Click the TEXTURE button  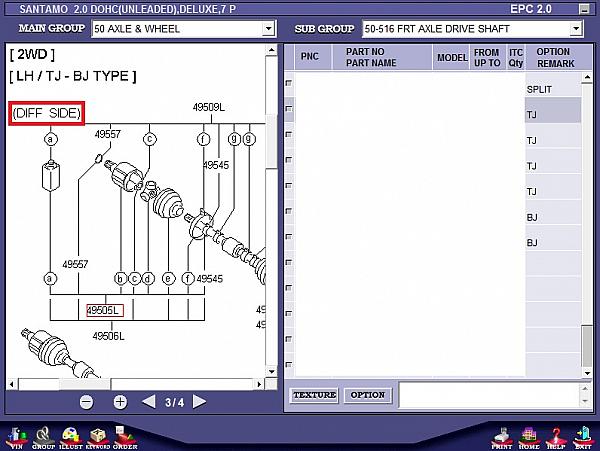315,395
